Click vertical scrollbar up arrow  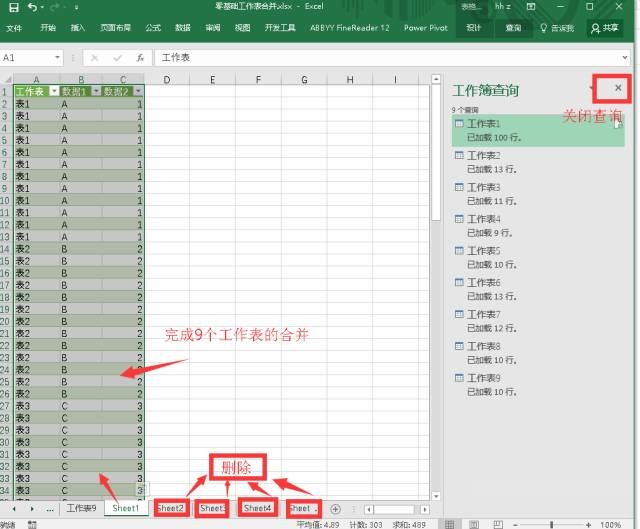point(436,79)
